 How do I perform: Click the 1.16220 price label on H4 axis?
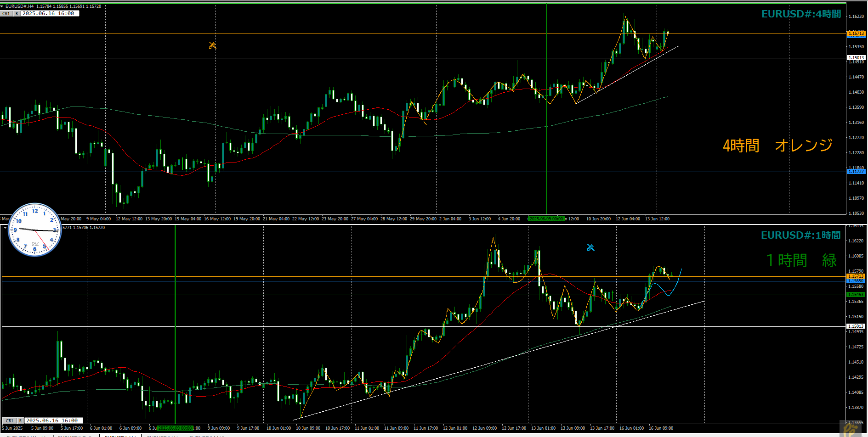click(856, 17)
